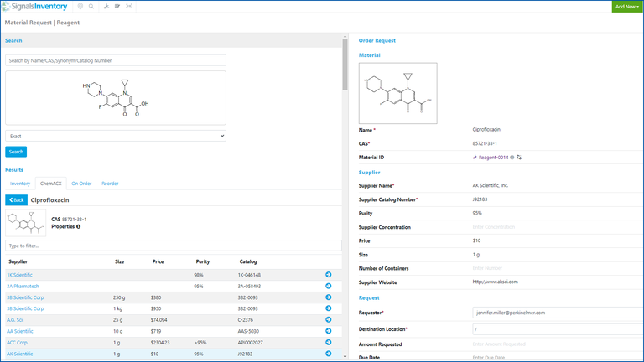Image resolution: width=644 pixels, height=362 pixels.
Task: Open the Reagent-0014 material link
Action: pos(493,158)
